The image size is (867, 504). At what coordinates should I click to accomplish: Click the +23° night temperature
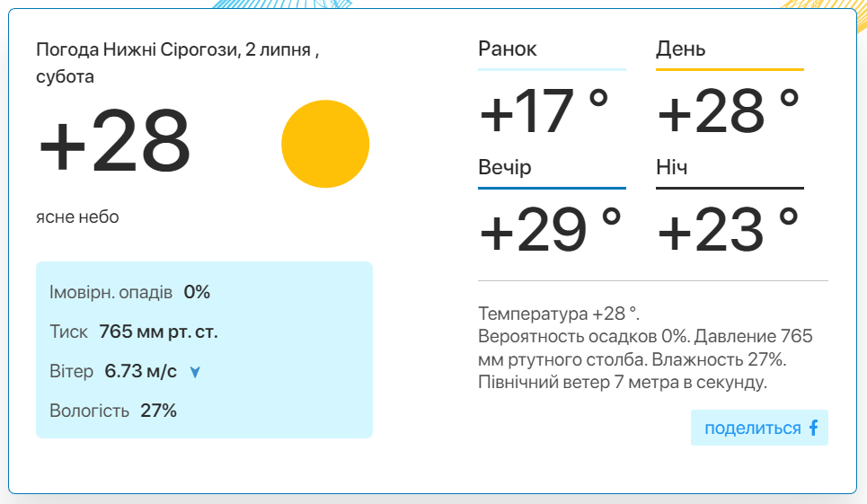tap(729, 229)
